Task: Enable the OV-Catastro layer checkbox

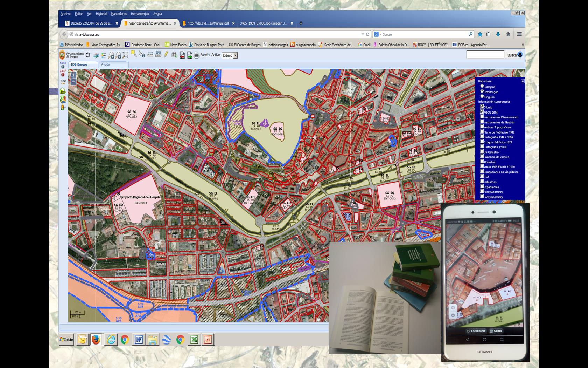Action: coord(482,151)
